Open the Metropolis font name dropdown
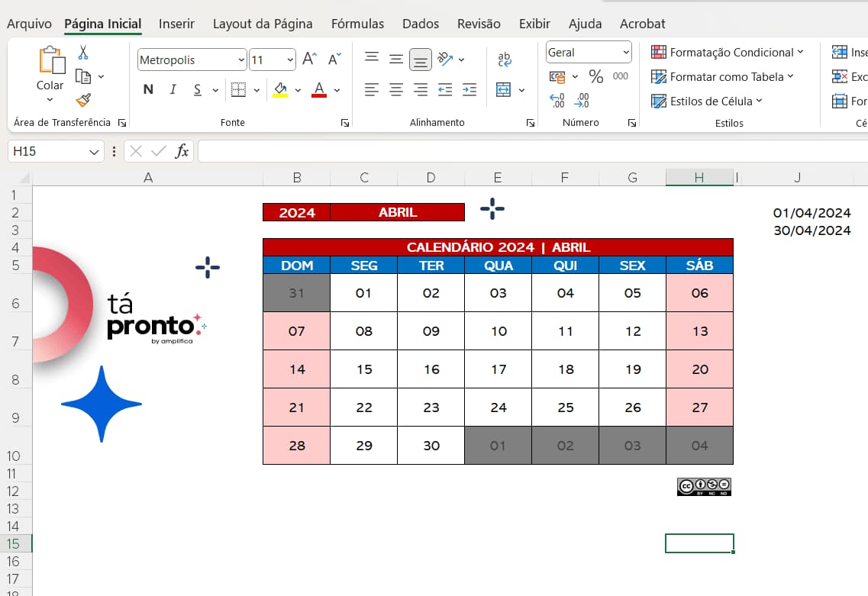This screenshot has width=868, height=596. 241,60
